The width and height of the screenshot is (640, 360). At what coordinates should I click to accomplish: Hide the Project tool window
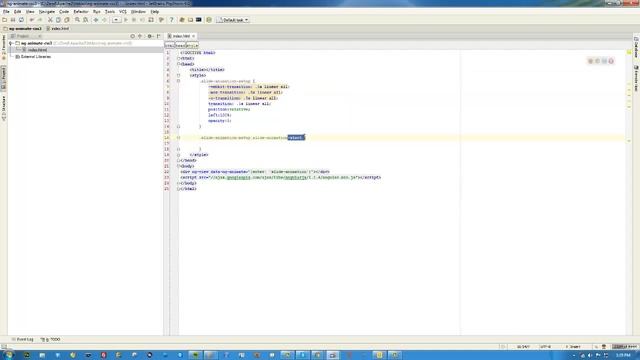coord(159,36)
